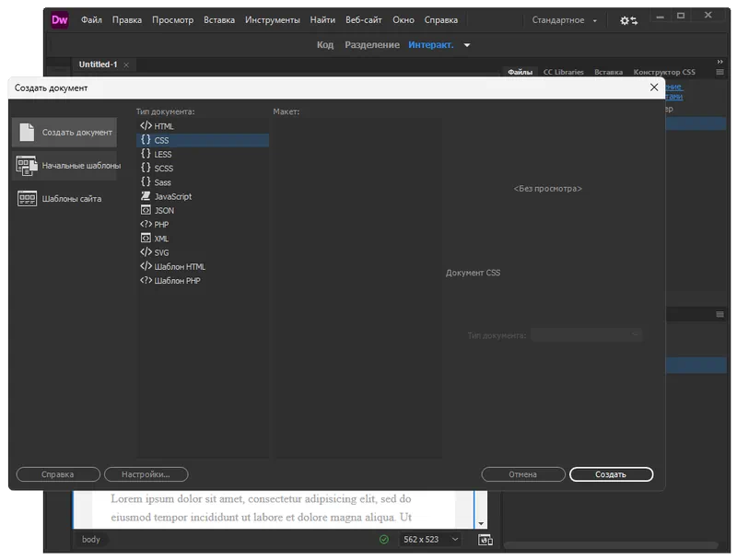This screenshot has width=737, height=560.
Task: Click the CSS curly braces icon
Action: click(146, 139)
